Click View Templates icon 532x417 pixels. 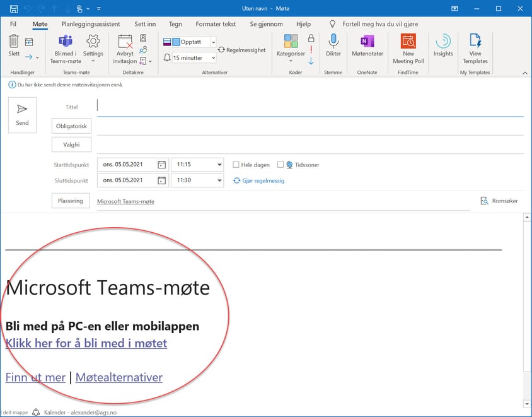[x=475, y=41]
